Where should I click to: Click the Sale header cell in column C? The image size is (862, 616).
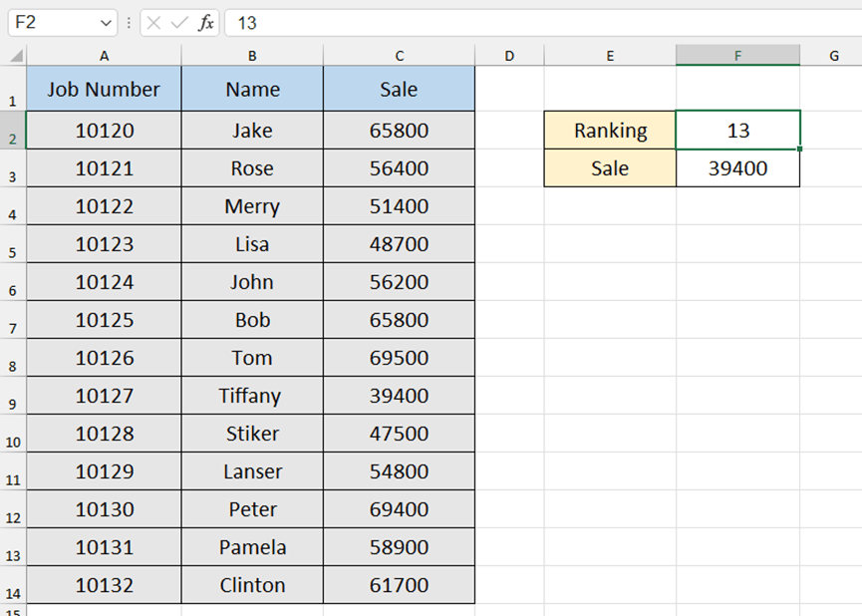[x=400, y=89]
